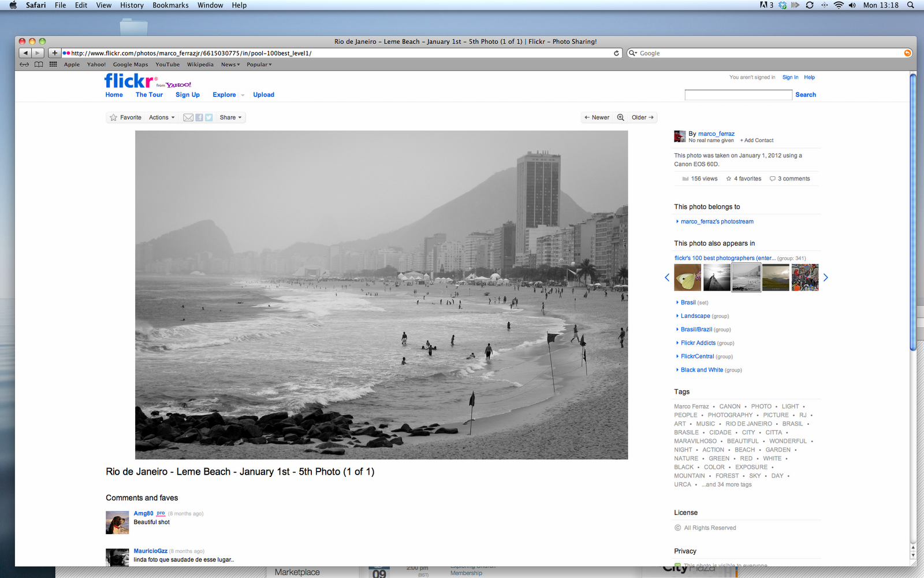Viewport: 924px width, 578px height.
Task: Open the Dropbox menu bar icon
Action: pyautogui.click(x=783, y=5)
